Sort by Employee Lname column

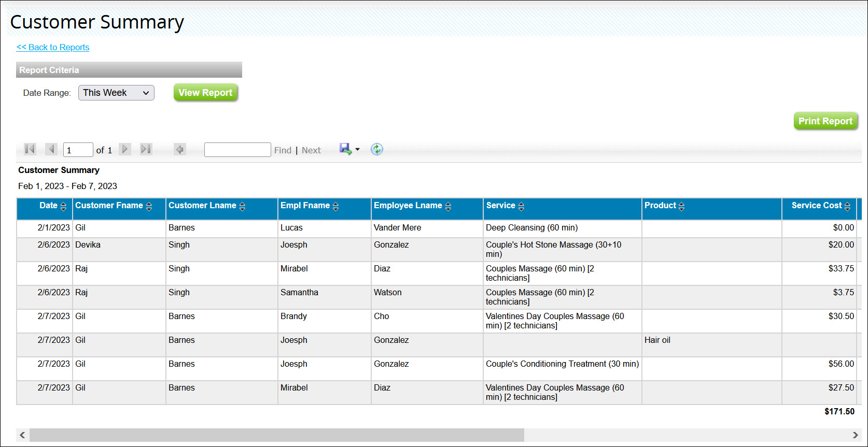448,207
